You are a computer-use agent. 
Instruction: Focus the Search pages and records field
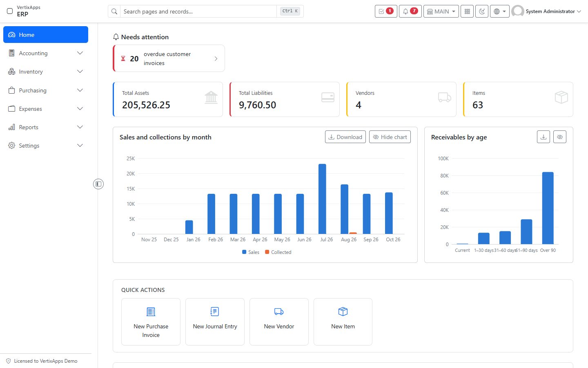pyautogui.click(x=199, y=11)
